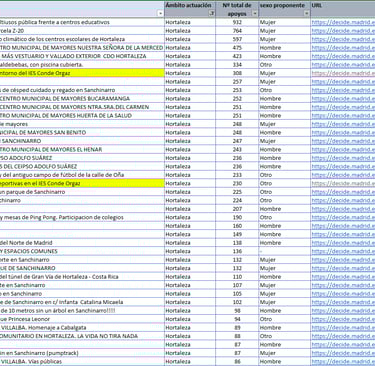Select the cell ending 'HUERTA DE LA SALUD'

pos(82,116)
